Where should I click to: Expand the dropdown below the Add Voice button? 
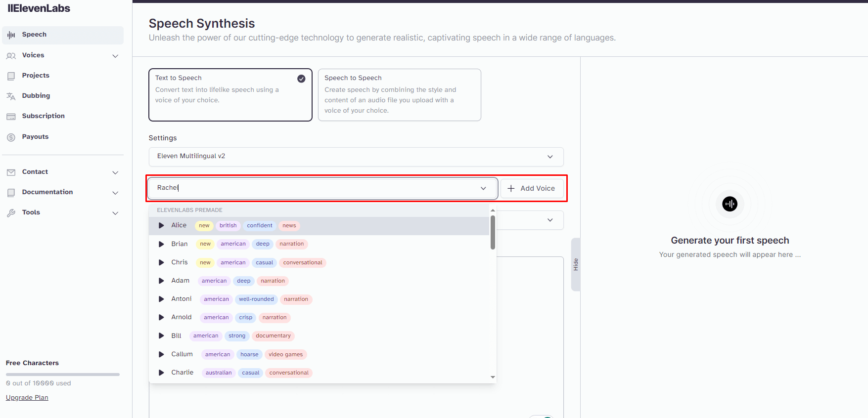coord(550,220)
